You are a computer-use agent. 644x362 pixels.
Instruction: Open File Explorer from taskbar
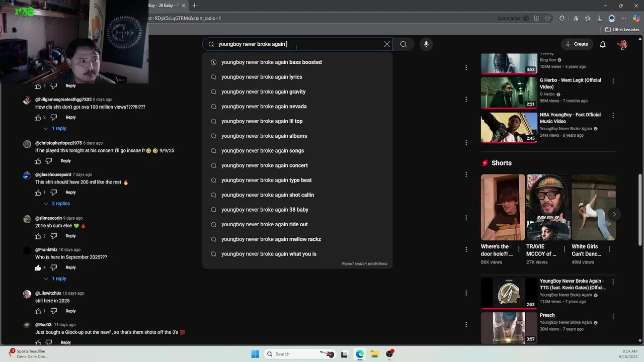pos(375,354)
